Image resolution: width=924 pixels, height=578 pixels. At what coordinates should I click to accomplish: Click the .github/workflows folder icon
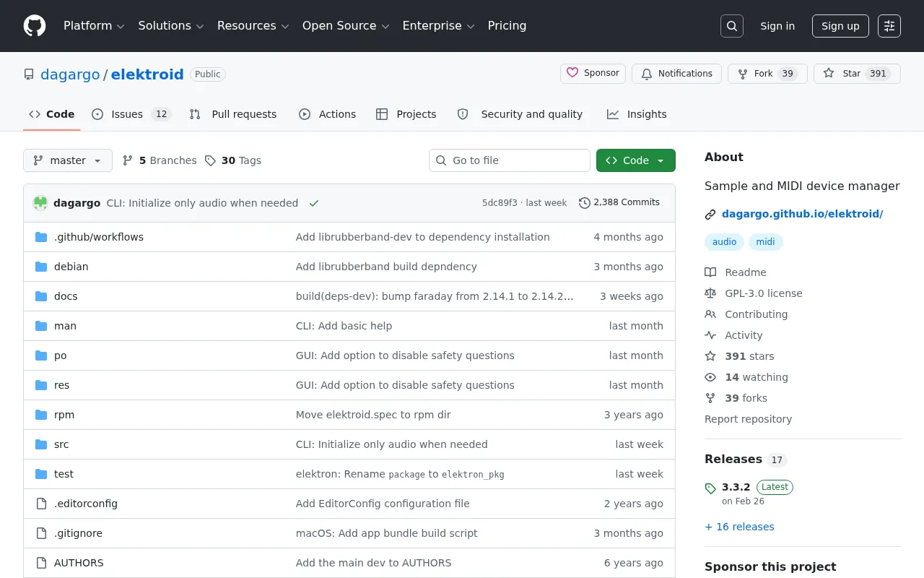41,237
